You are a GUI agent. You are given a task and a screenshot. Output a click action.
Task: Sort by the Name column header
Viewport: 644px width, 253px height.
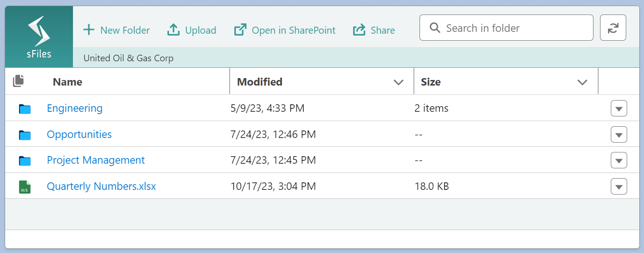coord(67,82)
